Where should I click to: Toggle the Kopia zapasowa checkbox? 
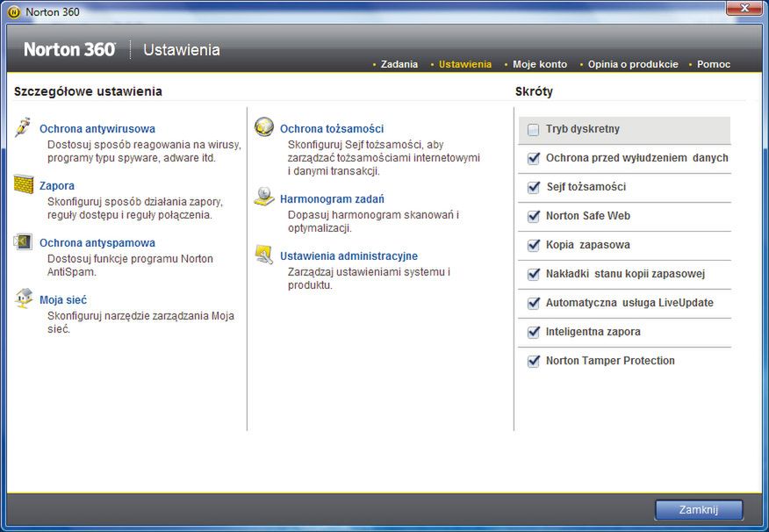coord(534,245)
